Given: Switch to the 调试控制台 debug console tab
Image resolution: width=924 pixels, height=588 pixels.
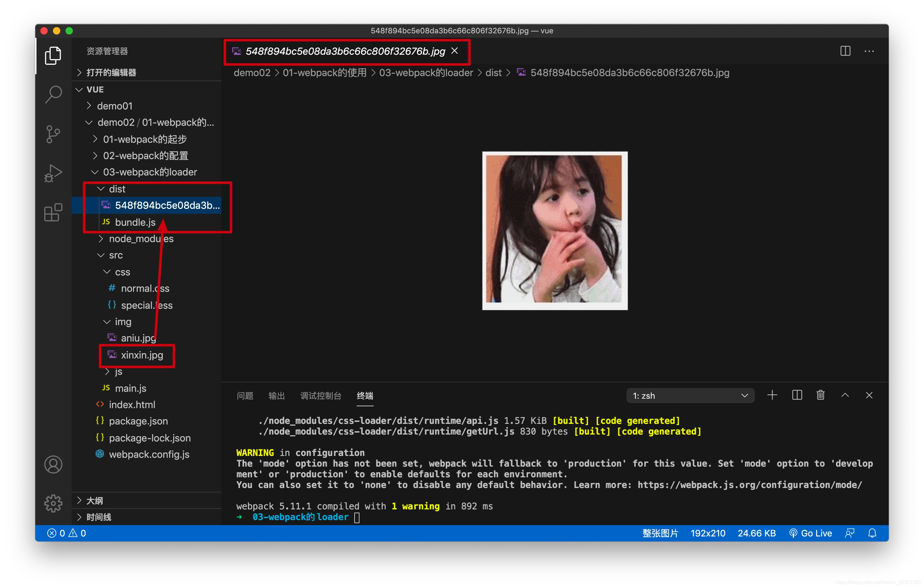Looking at the screenshot, I should tap(321, 396).
